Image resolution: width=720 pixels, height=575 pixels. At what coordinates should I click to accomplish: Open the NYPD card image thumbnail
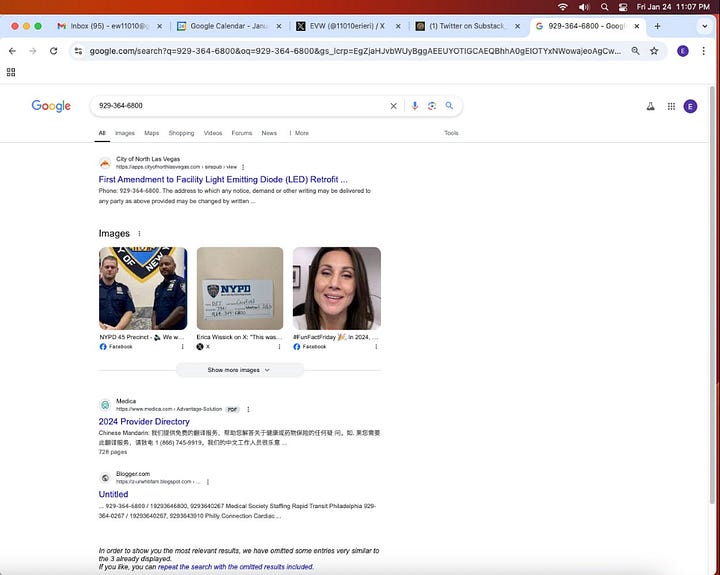240,288
